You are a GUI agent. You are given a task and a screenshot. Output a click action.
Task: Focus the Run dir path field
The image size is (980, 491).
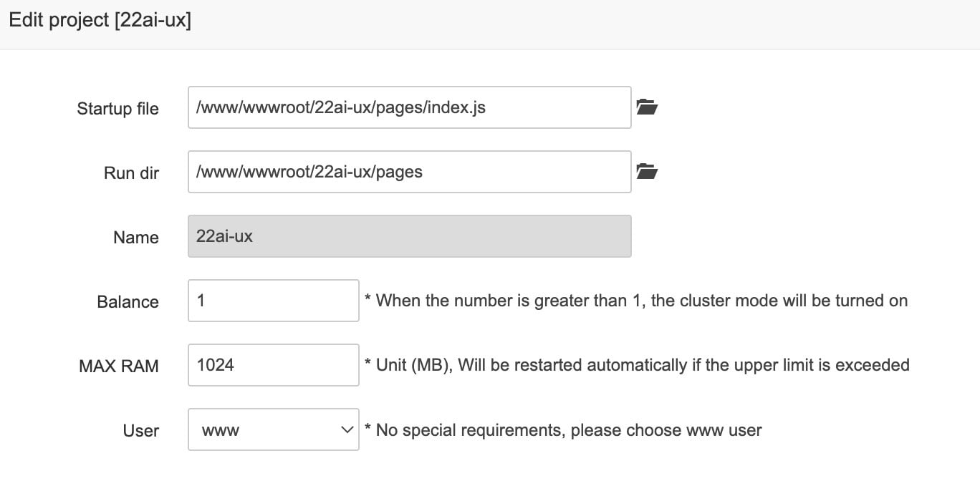click(409, 172)
